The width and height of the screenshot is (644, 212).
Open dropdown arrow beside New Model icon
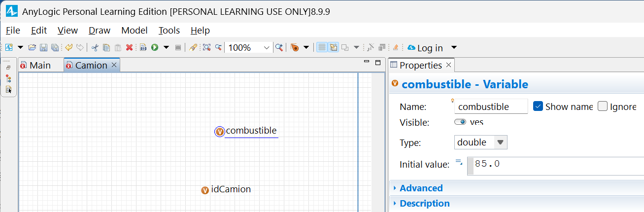20,47
